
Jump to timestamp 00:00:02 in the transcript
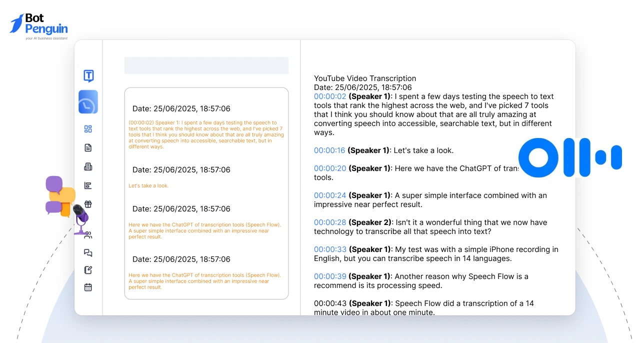(330, 96)
